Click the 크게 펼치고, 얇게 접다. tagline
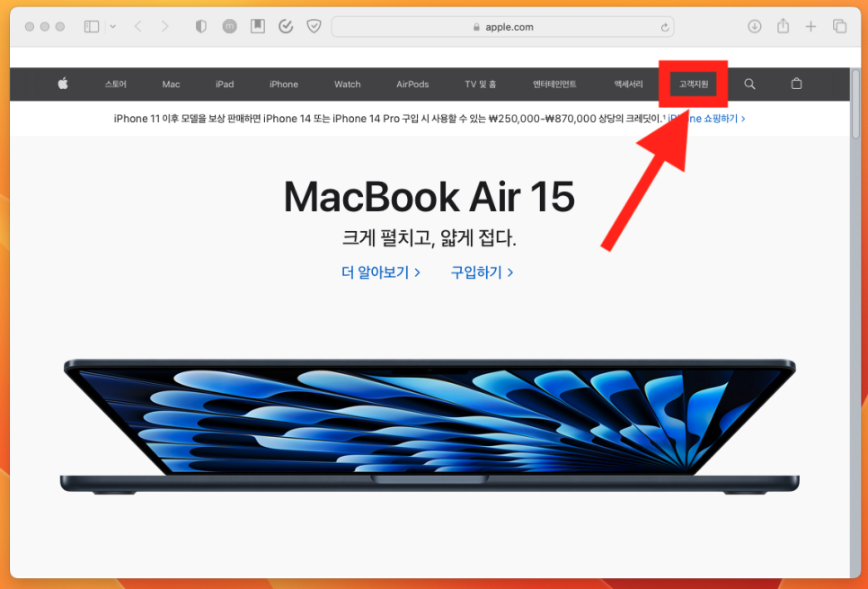This screenshot has width=868, height=589. click(429, 238)
